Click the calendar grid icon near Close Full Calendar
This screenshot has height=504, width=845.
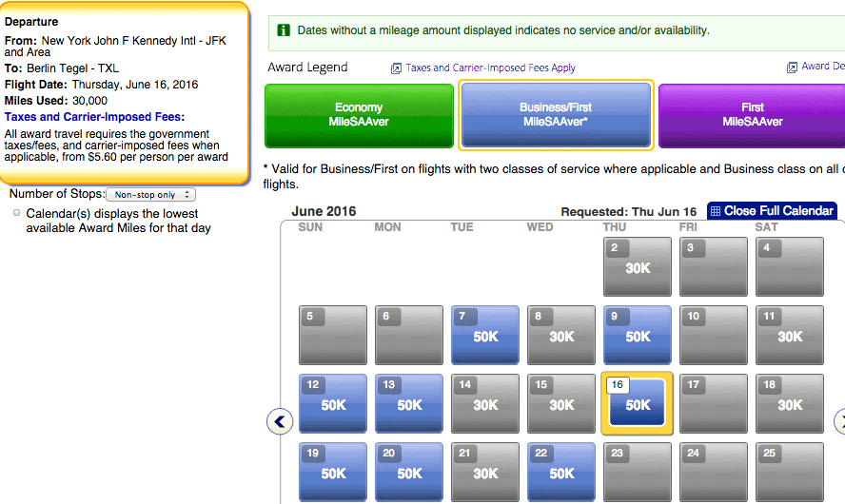[x=716, y=211]
